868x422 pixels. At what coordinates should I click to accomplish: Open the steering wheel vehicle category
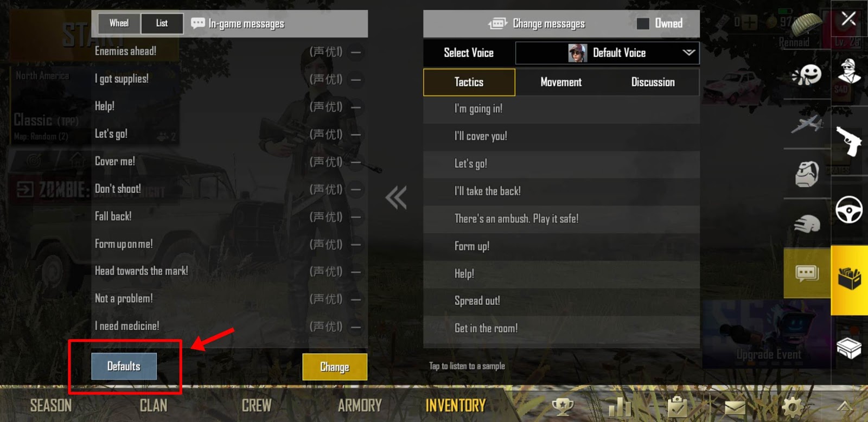[849, 209]
